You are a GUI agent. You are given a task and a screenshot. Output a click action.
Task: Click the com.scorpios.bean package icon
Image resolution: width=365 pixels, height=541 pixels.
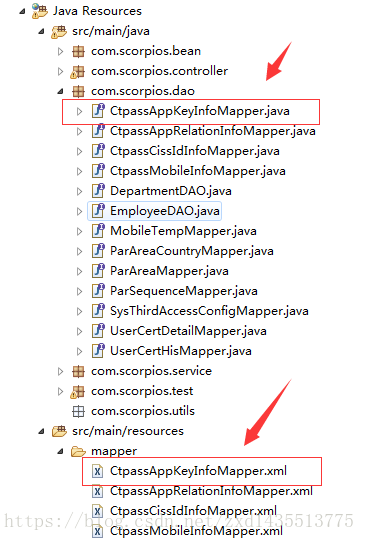click(x=78, y=51)
